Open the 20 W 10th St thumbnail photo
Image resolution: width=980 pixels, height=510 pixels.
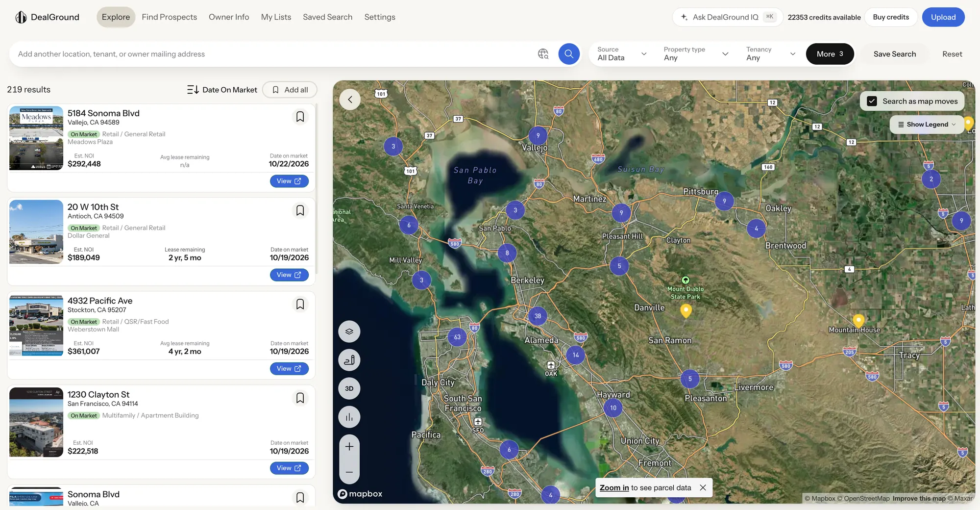[36, 231]
